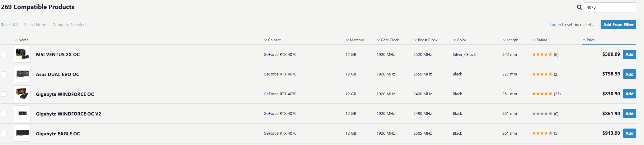Open MSI VENTUS 2X OC thumbnail

(x=22, y=54)
